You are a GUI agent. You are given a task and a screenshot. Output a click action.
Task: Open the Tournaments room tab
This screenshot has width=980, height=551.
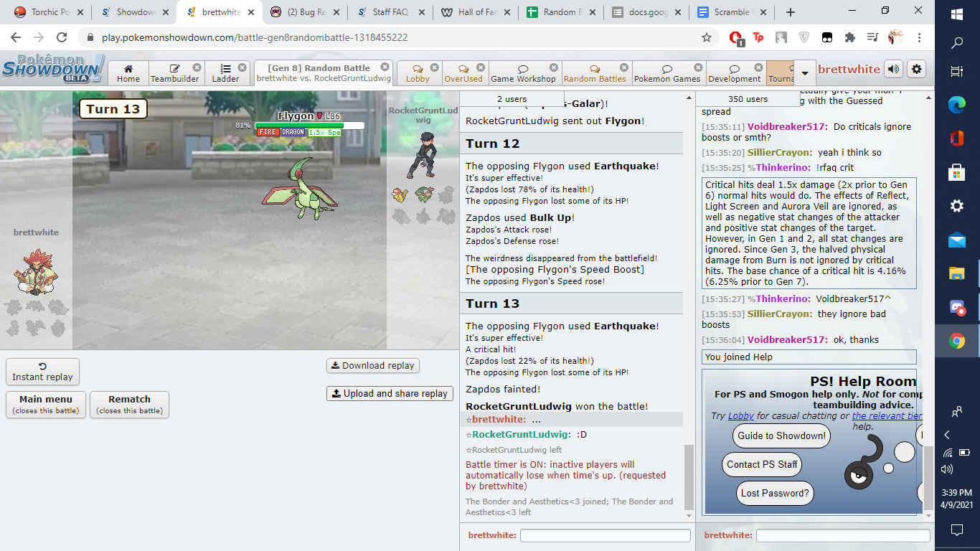pos(781,73)
